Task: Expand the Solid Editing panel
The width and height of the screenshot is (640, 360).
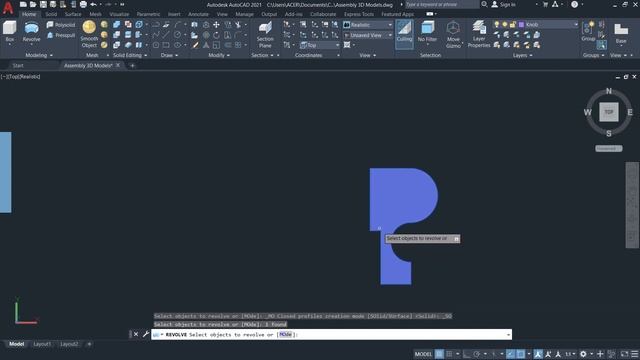Action: pos(130,55)
